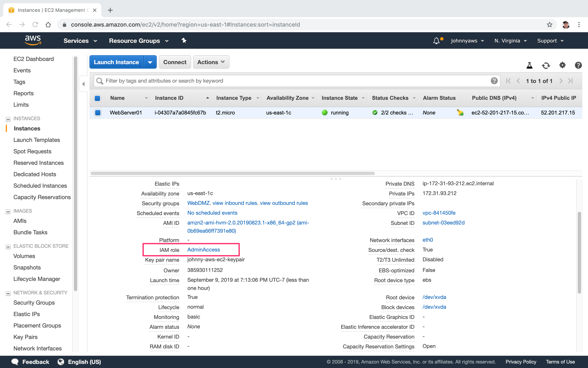Click the browser address bar
This screenshot has width=588, height=368.
[307, 25]
